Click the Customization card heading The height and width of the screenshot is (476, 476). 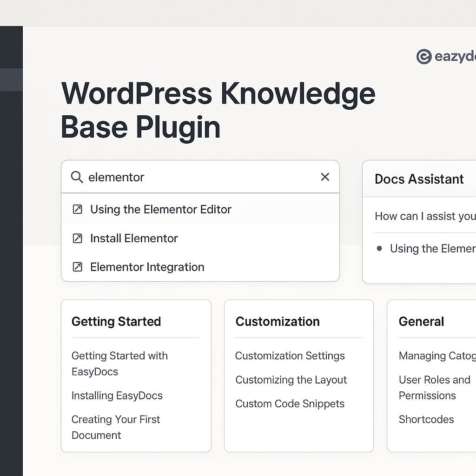[278, 322]
